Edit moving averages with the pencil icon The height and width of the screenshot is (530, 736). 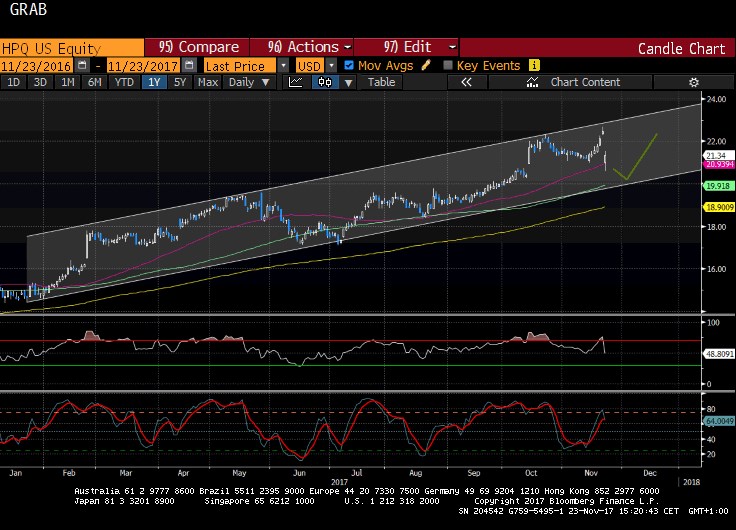coord(426,65)
